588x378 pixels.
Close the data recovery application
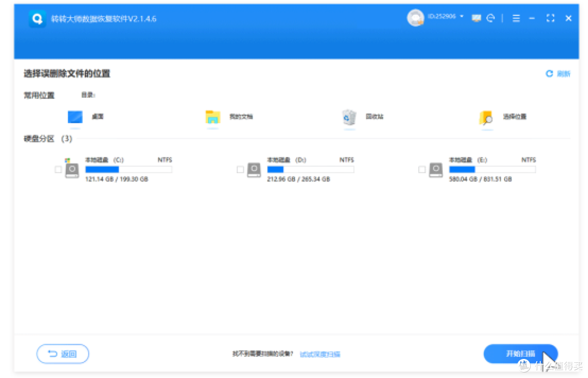pos(568,18)
